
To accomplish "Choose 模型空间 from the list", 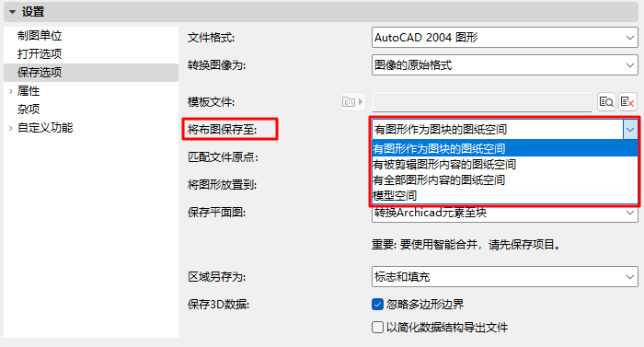I will pyautogui.click(x=504, y=196).
